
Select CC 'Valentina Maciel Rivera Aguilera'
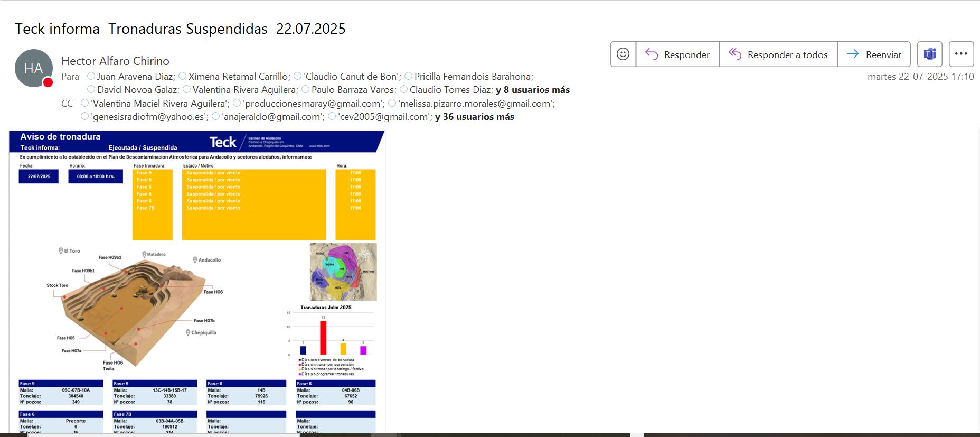pyautogui.click(x=160, y=104)
